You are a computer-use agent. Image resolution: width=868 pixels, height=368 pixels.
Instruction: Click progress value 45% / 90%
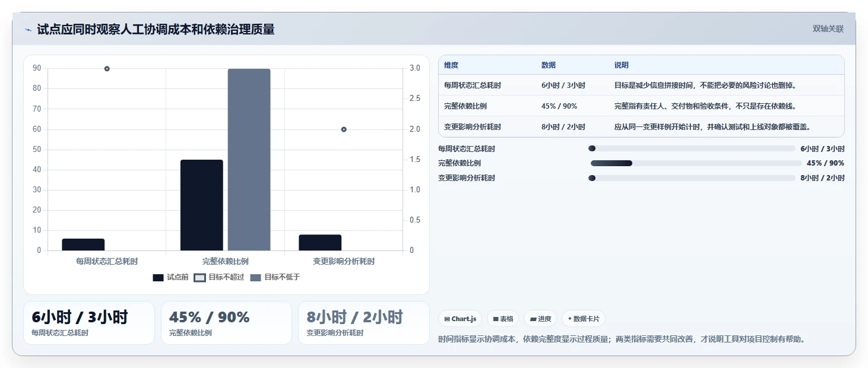[x=825, y=163]
